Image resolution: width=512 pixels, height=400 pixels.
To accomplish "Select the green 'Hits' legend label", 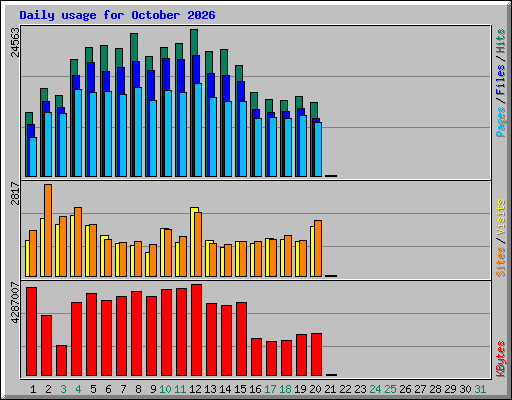I will coord(500,41).
